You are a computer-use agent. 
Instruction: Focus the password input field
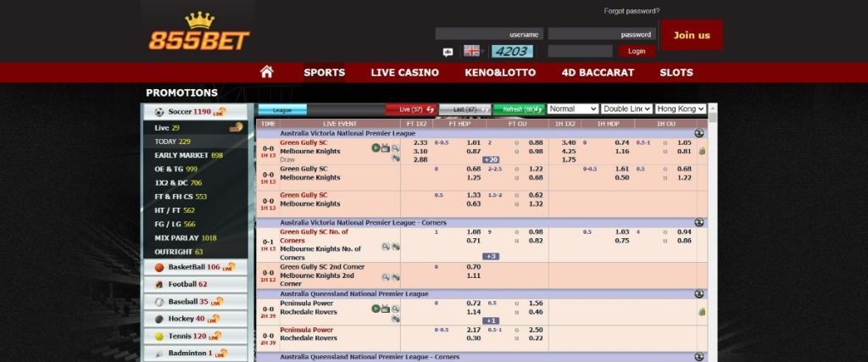602,34
